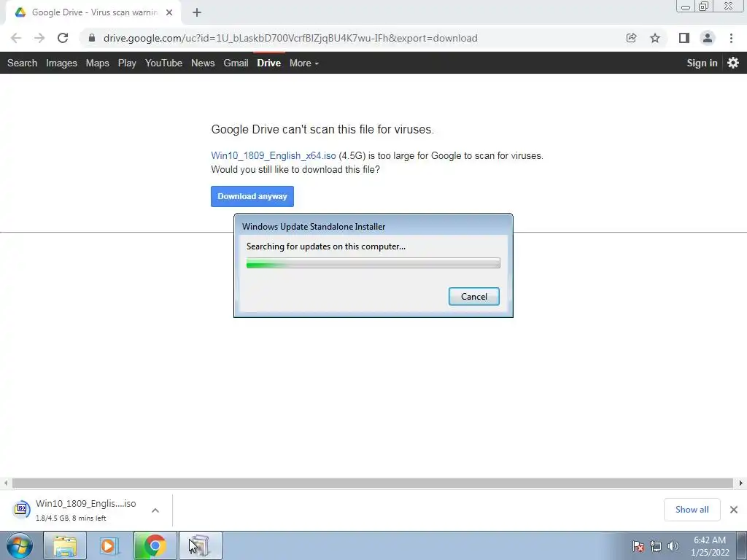Click the Win10_1809 download item
The image size is (747, 560).
(86, 510)
